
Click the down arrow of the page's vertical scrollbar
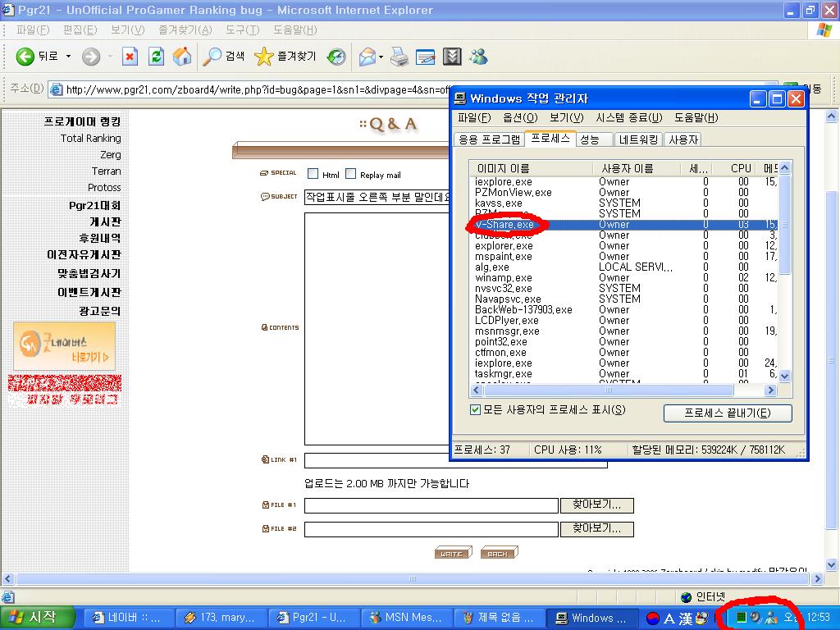[832, 564]
